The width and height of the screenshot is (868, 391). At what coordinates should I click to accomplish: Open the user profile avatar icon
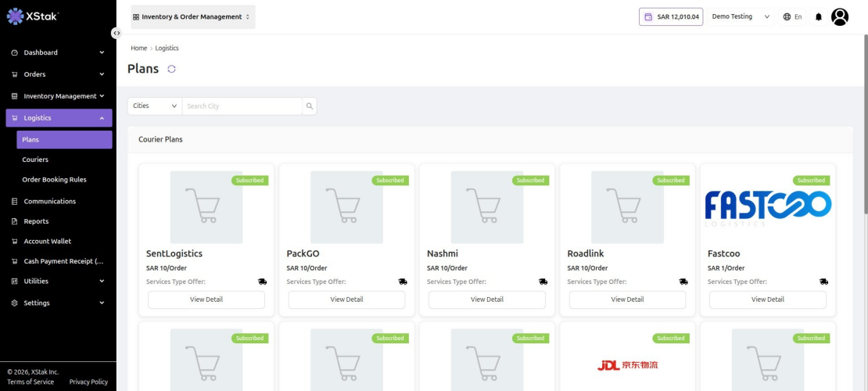pyautogui.click(x=839, y=16)
